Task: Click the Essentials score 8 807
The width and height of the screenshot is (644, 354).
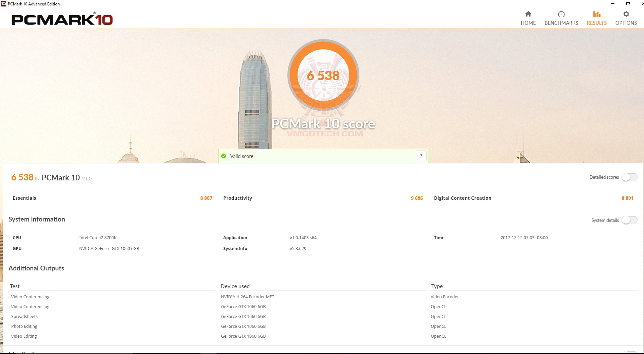Action: 206,198
